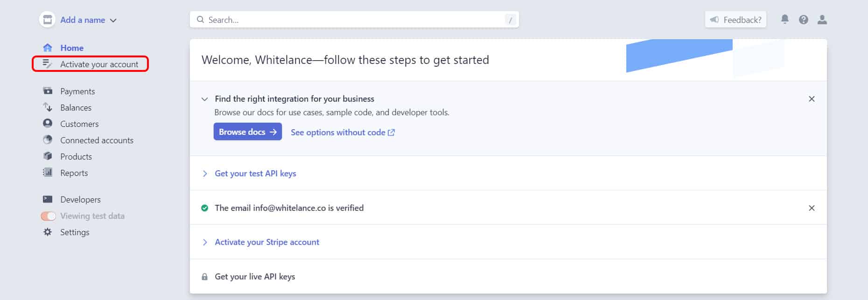
Task: Open Settings from the sidebar
Action: tap(75, 232)
